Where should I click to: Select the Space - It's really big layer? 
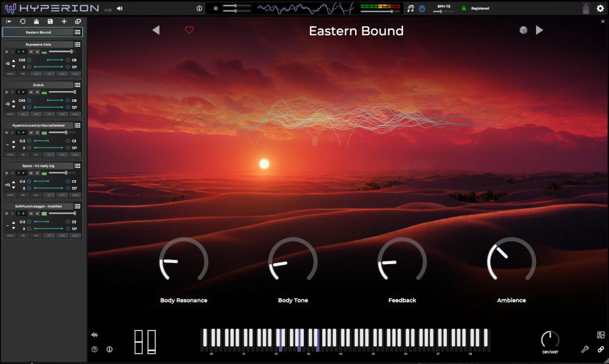click(x=38, y=166)
